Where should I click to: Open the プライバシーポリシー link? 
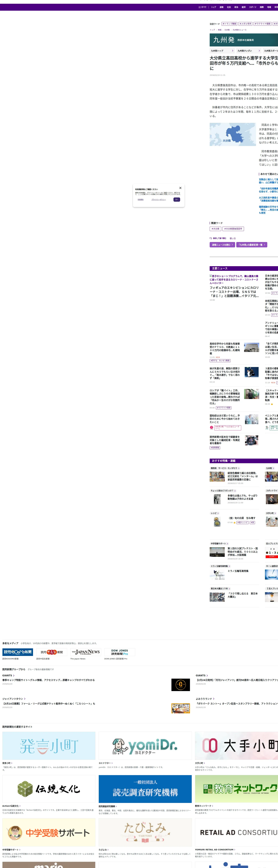click(x=159, y=199)
